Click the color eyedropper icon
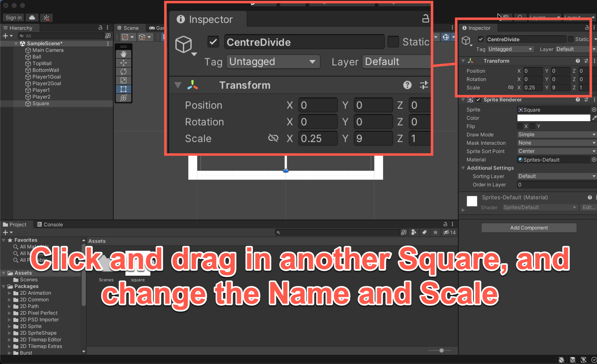 pos(594,118)
